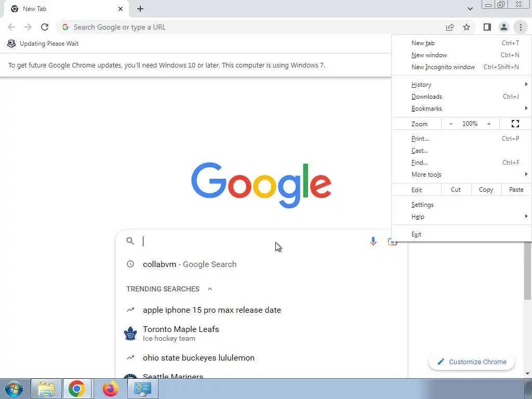Pick apple iphone 15 pro max release date
This screenshot has height=399, width=532.
coord(261,310)
